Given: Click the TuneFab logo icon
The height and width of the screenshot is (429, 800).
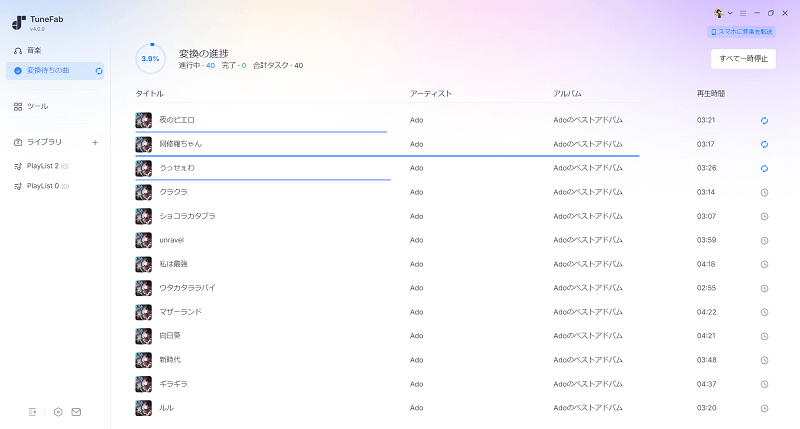Looking at the screenshot, I should (19, 22).
